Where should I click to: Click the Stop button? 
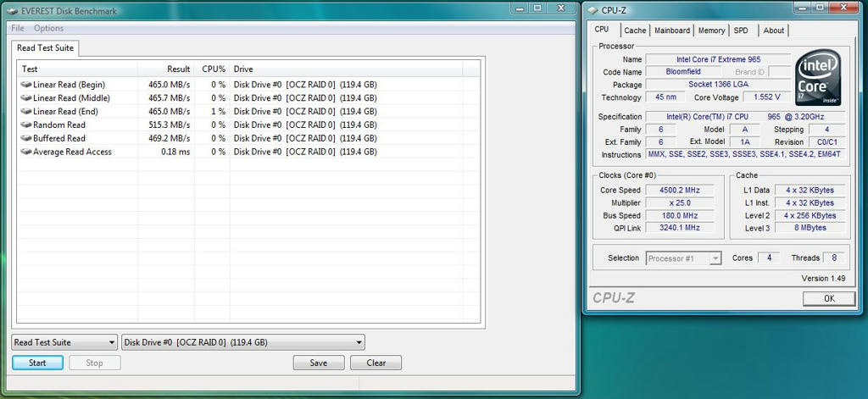pos(94,363)
